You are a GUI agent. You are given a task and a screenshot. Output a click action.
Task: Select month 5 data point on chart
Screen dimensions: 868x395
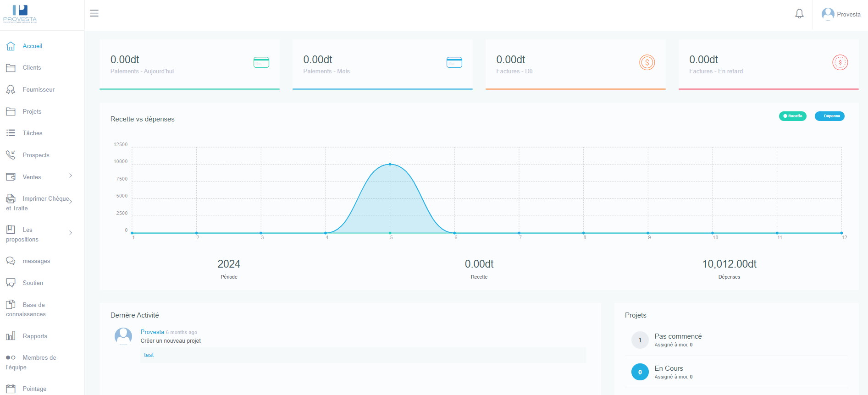(x=390, y=164)
